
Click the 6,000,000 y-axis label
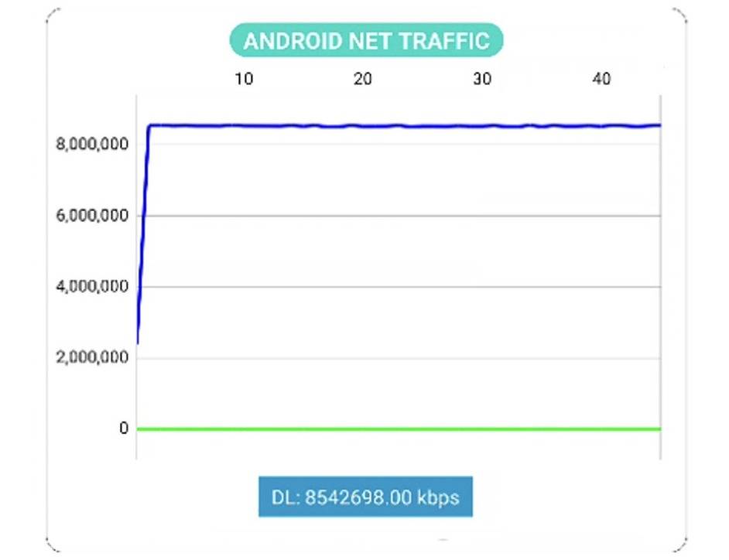[93, 216]
